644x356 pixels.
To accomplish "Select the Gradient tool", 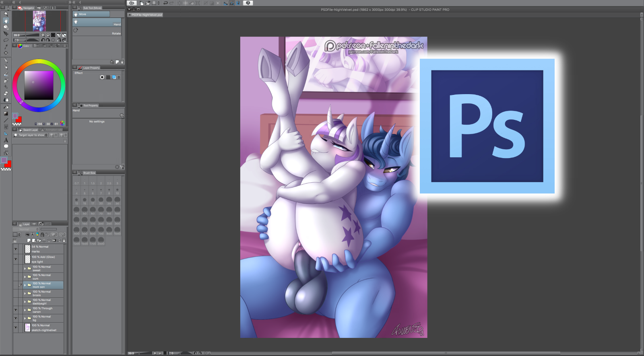I will tap(6, 113).
